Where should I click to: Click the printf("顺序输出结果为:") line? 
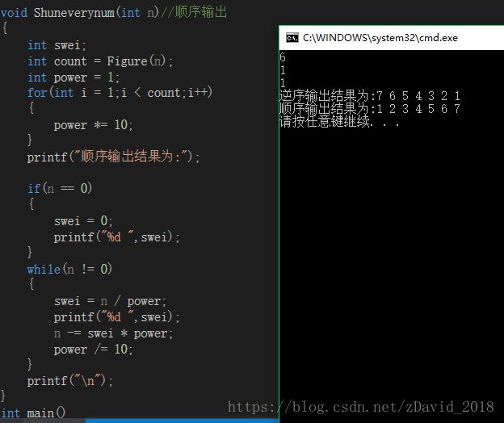point(113,157)
